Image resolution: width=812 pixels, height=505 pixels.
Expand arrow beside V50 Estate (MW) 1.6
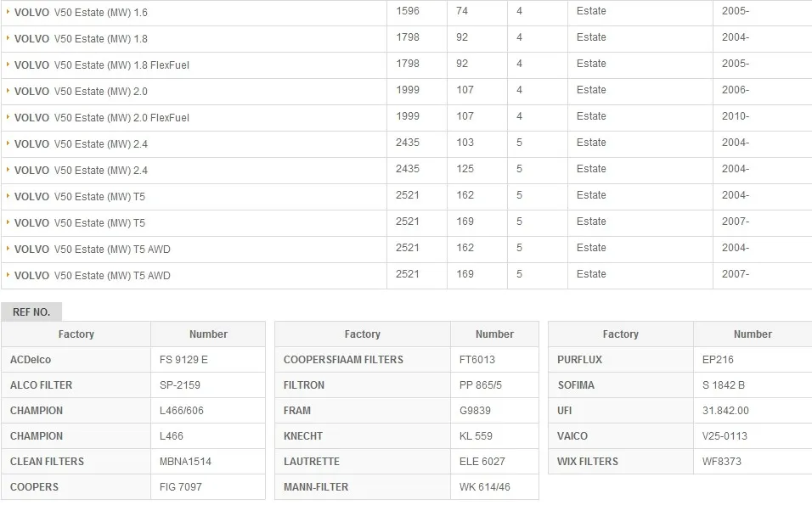pos(8,11)
